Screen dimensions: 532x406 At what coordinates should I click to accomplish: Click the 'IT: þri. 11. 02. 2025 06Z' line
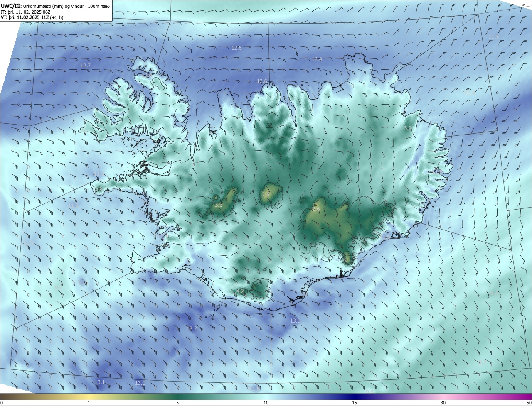[26, 12]
